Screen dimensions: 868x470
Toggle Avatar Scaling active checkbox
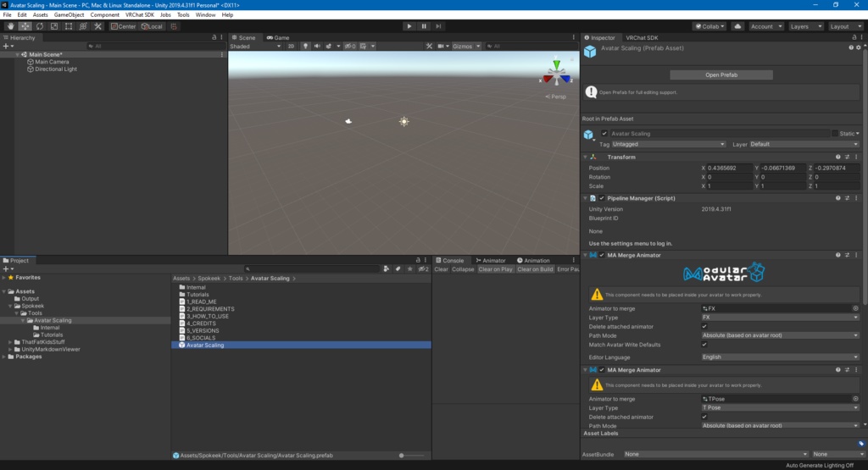click(604, 133)
